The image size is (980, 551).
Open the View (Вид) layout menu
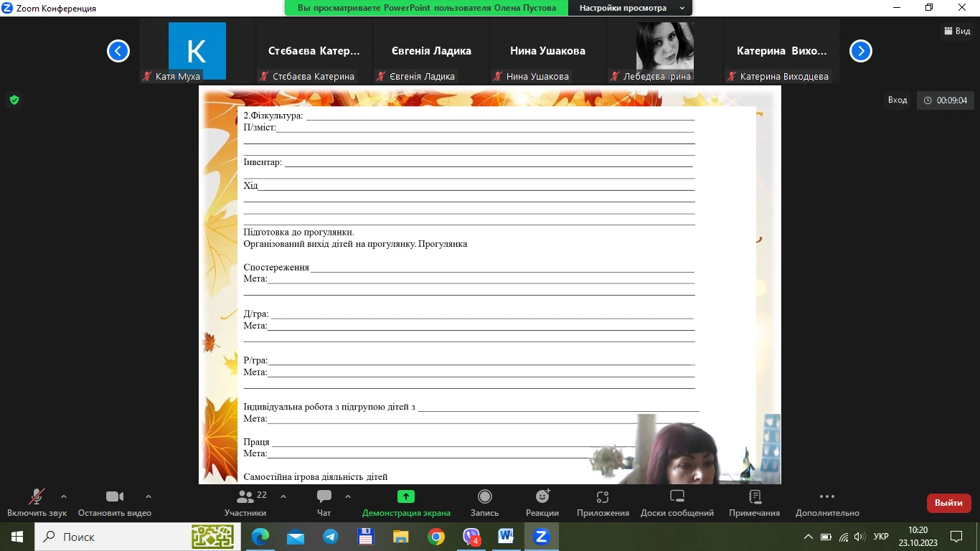tap(957, 31)
